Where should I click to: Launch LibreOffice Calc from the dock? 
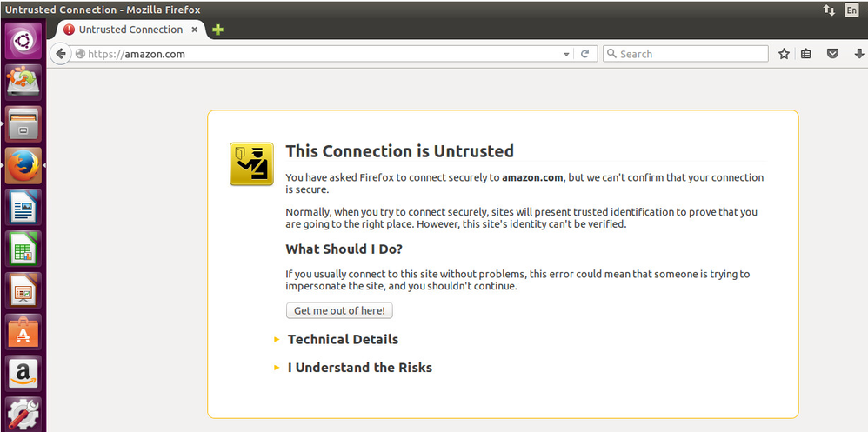[23, 249]
